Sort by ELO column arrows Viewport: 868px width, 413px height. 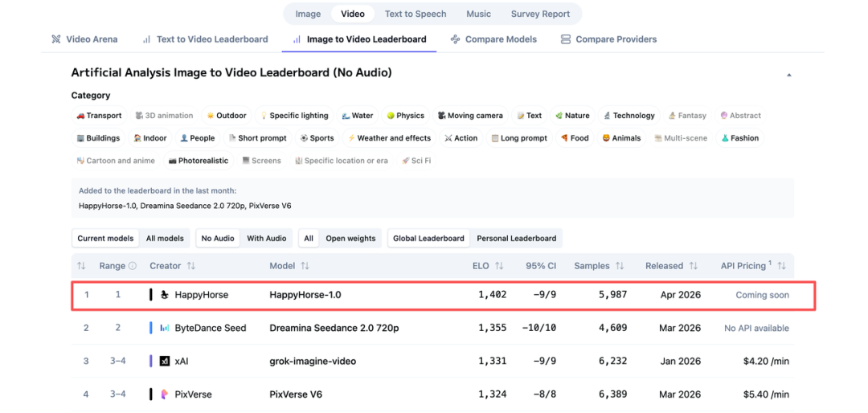499,266
